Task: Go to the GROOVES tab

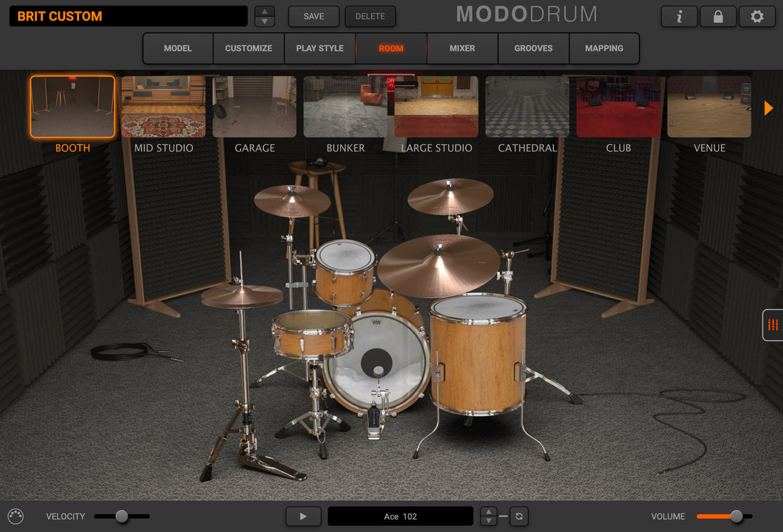Action: [x=533, y=48]
